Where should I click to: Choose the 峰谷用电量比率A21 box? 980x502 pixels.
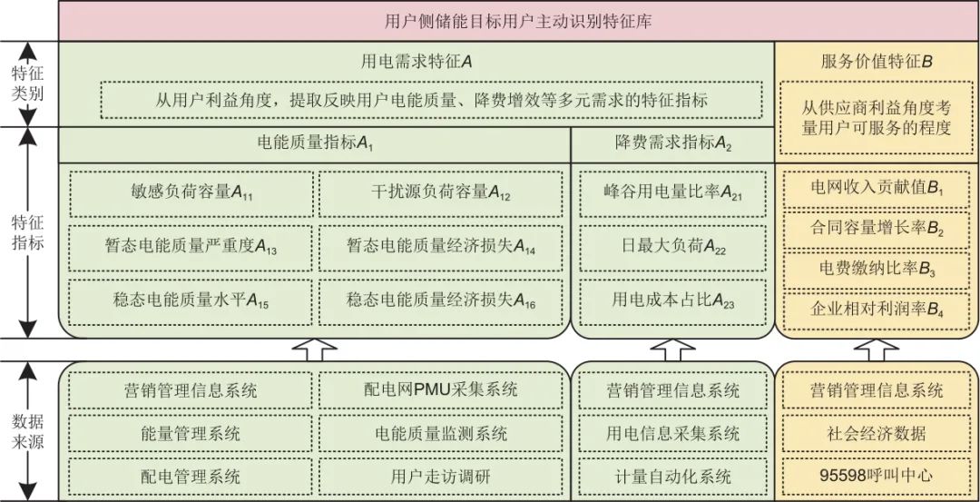tap(672, 193)
